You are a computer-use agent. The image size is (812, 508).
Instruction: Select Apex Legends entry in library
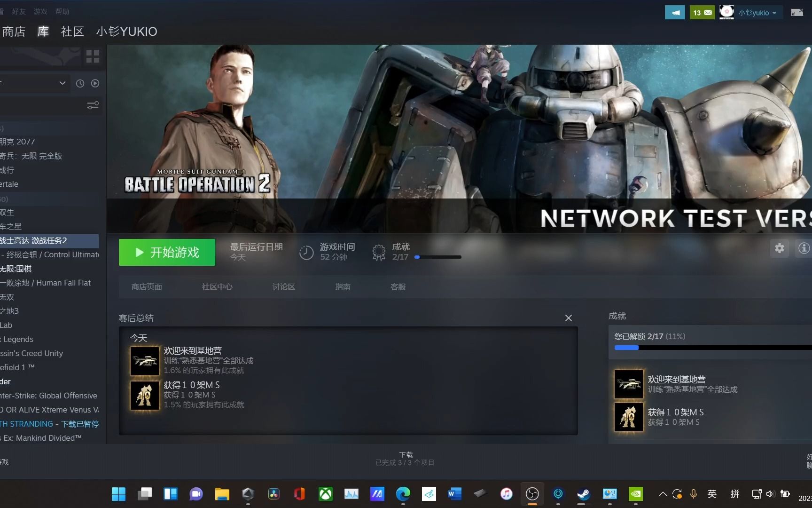[x=49, y=339]
